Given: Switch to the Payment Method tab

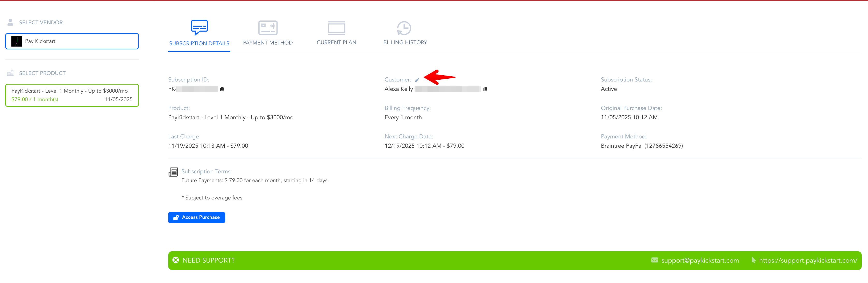Looking at the screenshot, I should click(268, 43).
